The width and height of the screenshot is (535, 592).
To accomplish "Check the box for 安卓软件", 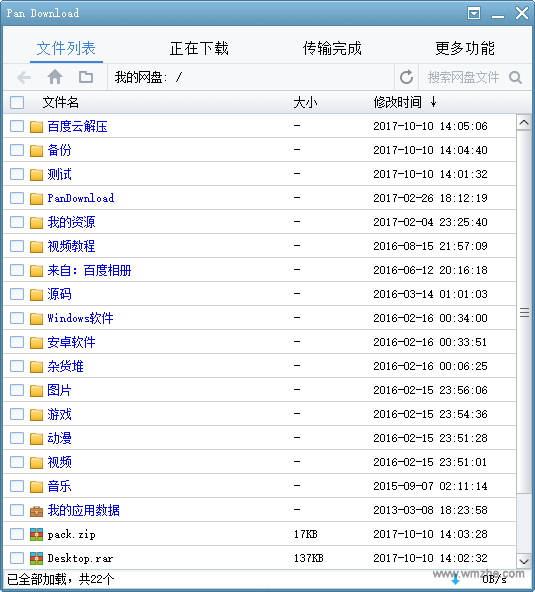I will click(x=17, y=342).
